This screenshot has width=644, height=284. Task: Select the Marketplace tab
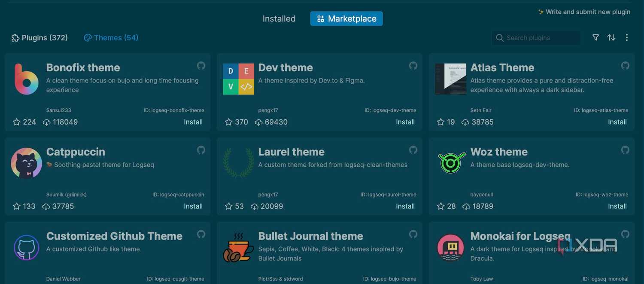tap(346, 18)
